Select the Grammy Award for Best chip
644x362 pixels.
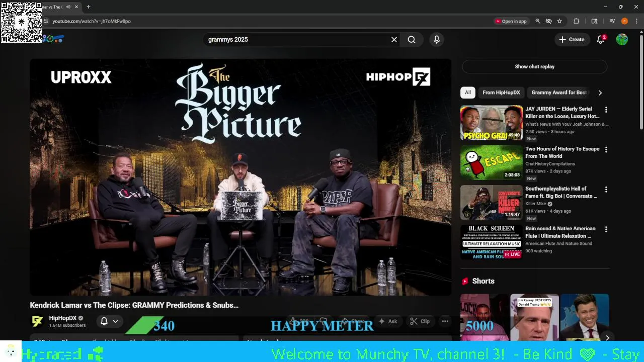(x=559, y=93)
